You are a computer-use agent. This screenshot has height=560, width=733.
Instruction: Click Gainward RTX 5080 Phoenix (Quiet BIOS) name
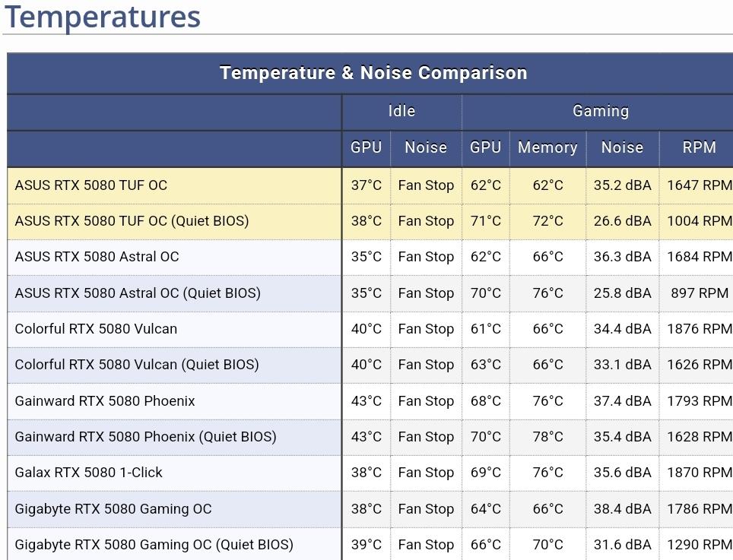click(145, 437)
